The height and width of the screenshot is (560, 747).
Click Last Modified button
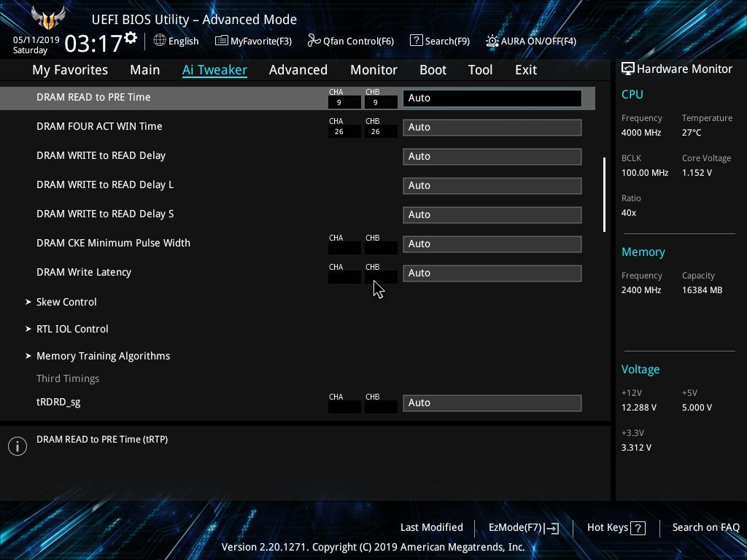coord(432,527)
